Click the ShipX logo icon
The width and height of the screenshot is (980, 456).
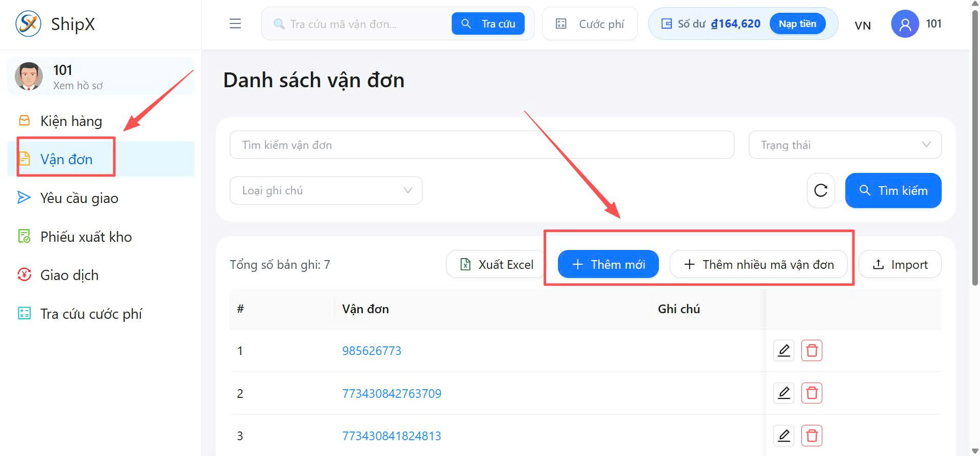(x=28, y=23)
